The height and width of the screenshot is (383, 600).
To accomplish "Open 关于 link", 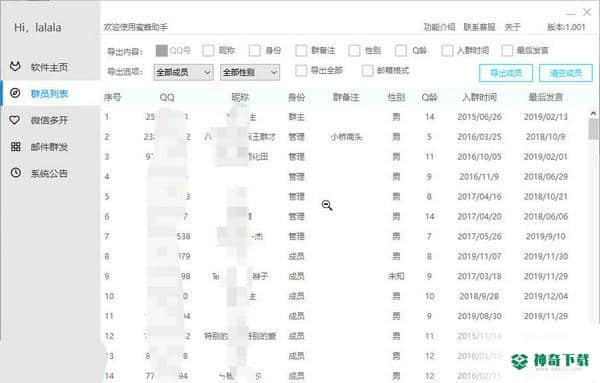I will point(512,27).
